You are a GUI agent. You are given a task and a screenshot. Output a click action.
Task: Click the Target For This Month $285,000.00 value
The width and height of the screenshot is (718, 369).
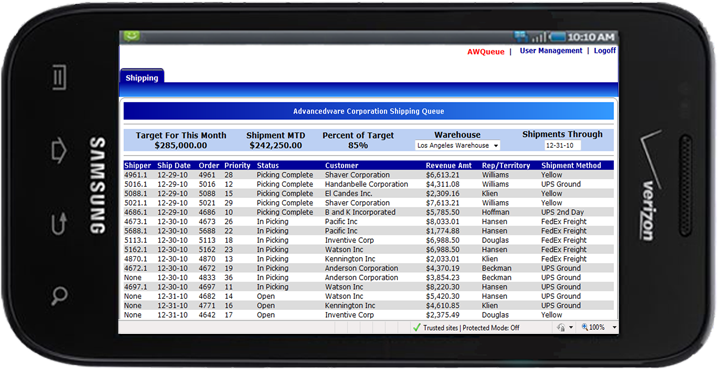click(x=181, y=146)
